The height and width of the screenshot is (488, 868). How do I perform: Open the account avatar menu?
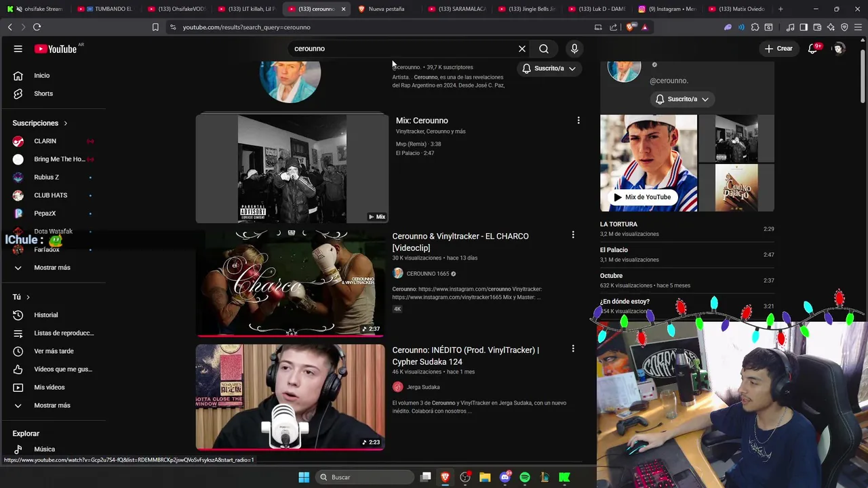839,49
